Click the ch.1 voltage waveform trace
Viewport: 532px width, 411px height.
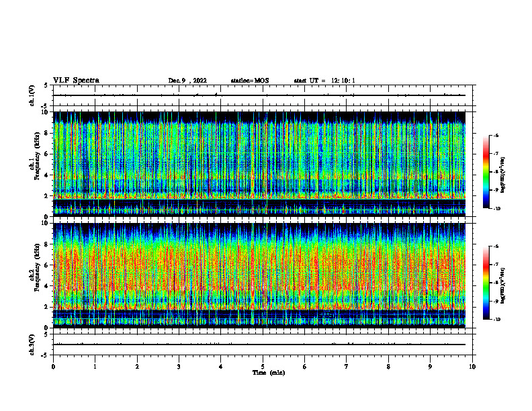click(259, 95)
